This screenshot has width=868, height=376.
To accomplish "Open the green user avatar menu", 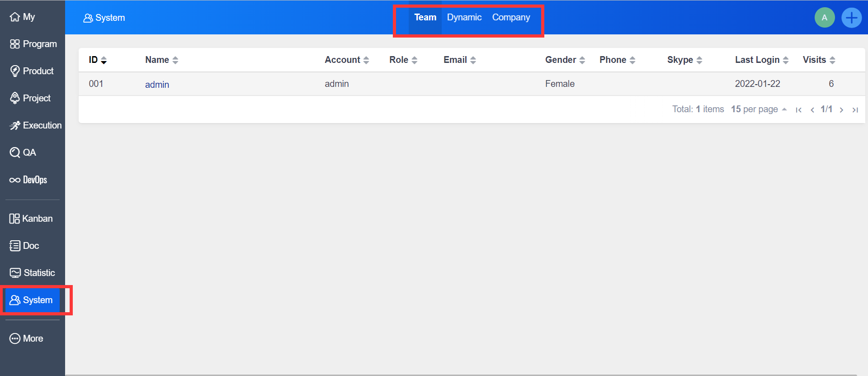I will click(824, 18).
